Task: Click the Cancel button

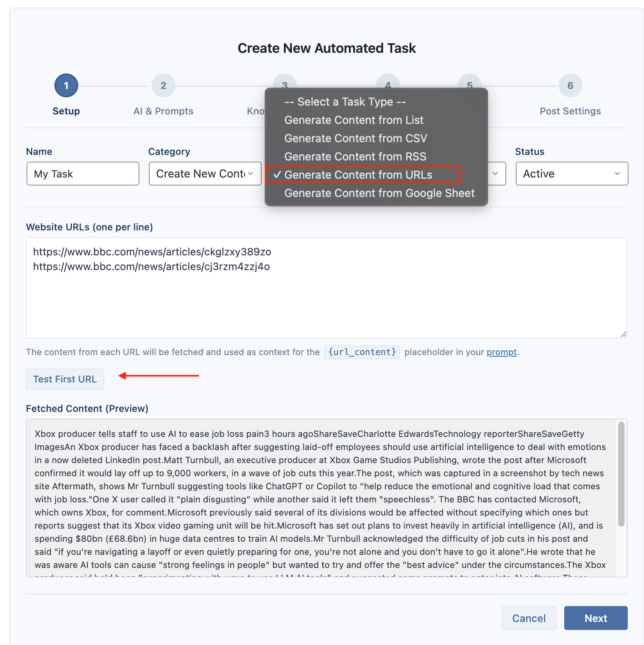Action: pos(528,618)
